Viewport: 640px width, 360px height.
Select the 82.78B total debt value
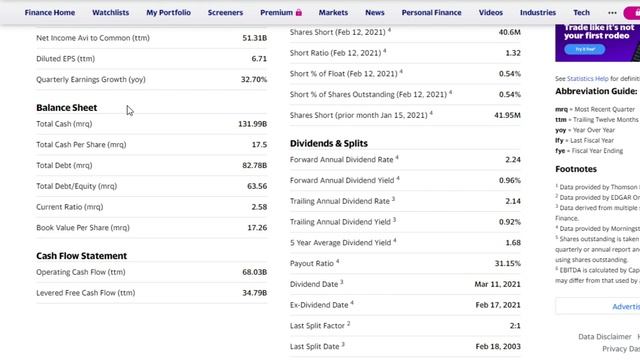click(255, 165)
